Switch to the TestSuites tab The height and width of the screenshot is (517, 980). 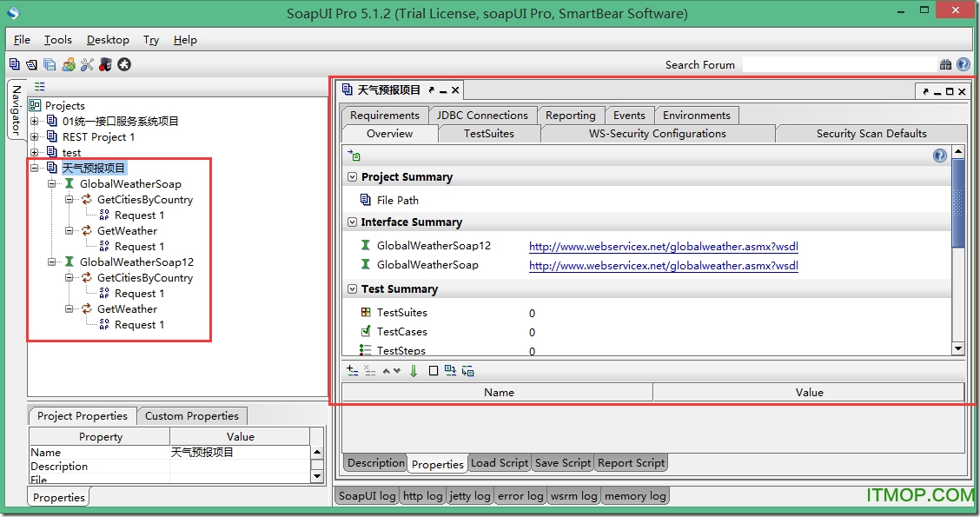(x=489, y=134)
